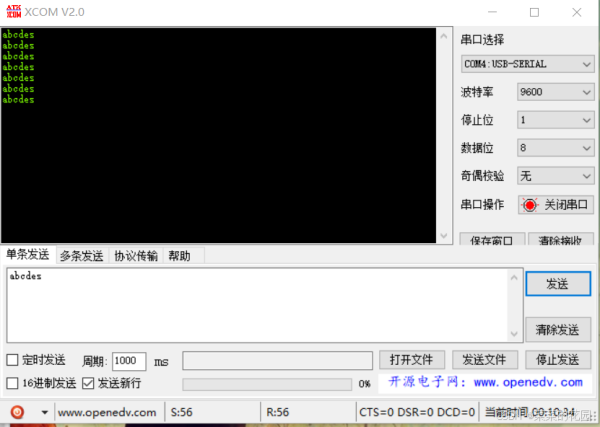This screenshot has height=427, width=600.
Task: Open the 协议传输 tab
Action: tap(135, 256)
